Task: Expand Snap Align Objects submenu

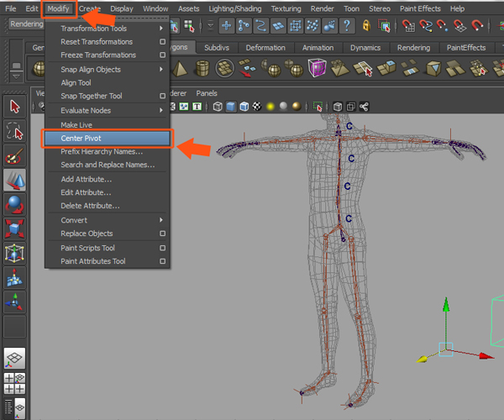Action: pos(108,70)
